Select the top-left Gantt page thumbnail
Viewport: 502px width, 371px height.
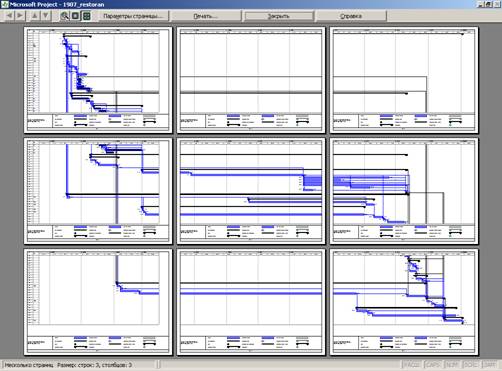(98, 80)
